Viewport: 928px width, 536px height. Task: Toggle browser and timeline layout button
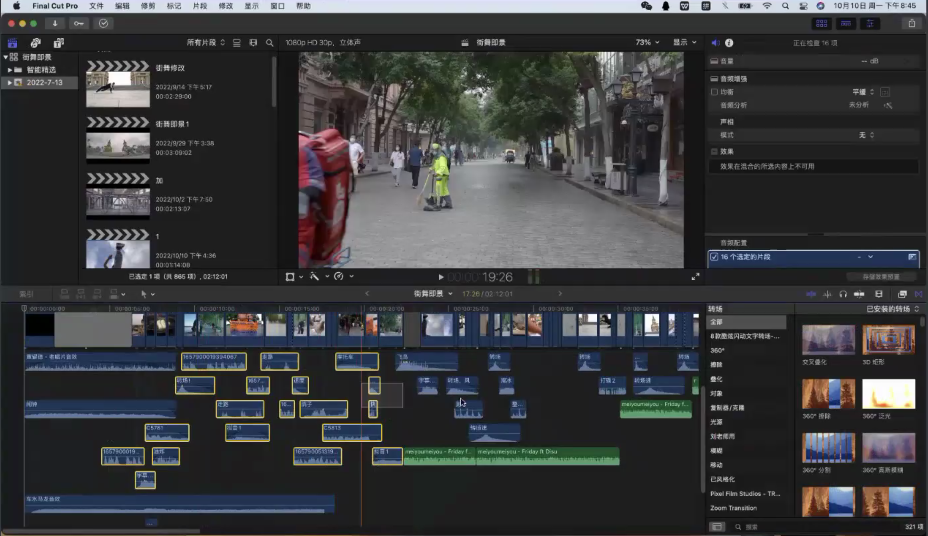821,23
